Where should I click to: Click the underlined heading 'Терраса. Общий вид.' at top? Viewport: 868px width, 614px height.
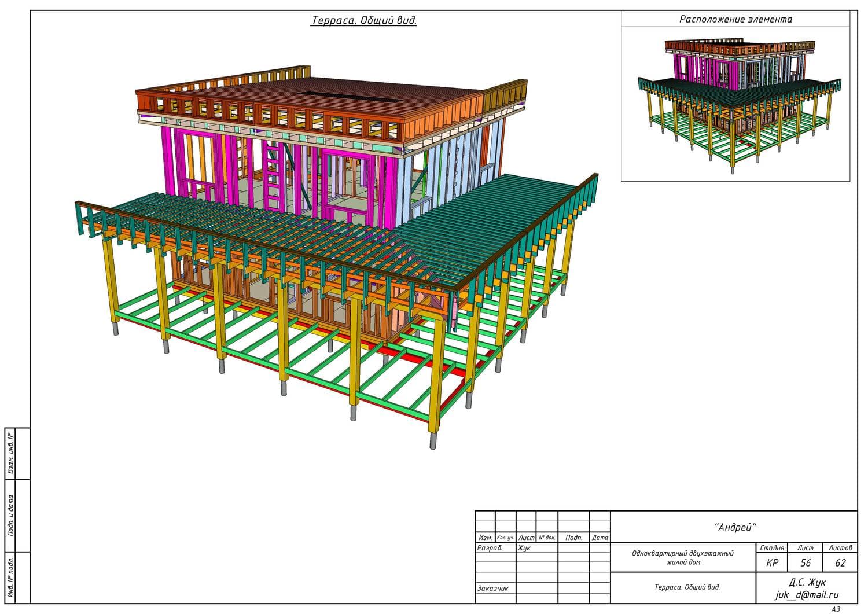pos(363,20)
